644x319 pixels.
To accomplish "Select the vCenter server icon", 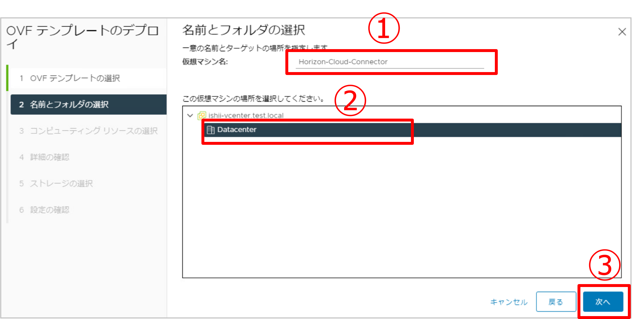I will (x=202, y=115).
